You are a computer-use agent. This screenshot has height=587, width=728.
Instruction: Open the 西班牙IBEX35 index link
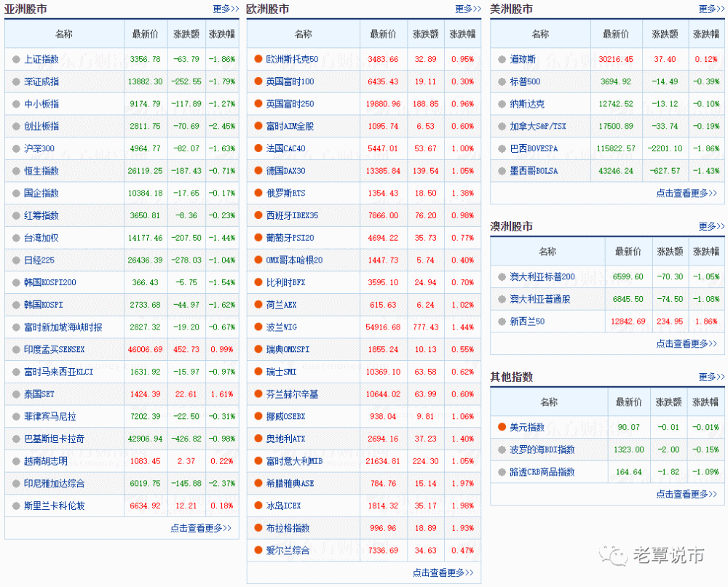293,215
